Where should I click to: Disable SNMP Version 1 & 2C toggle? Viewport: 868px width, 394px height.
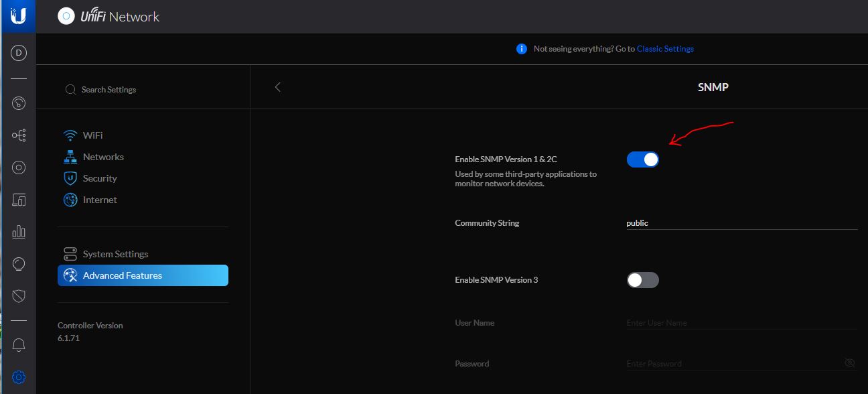point(643,159)
